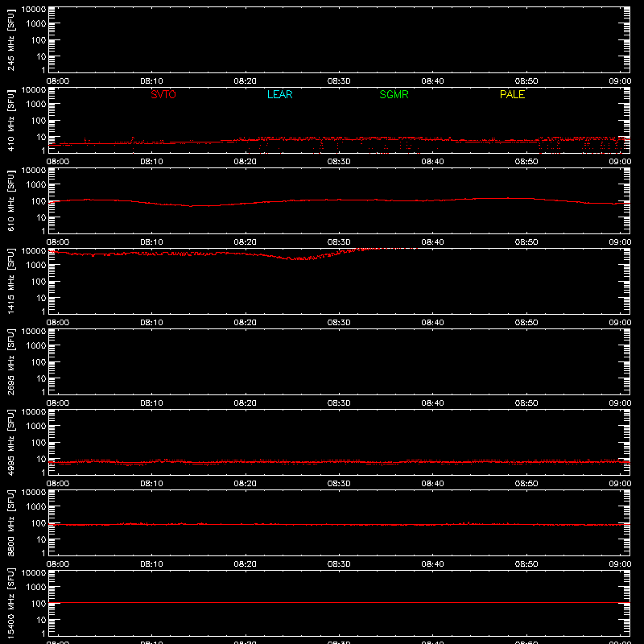Click 08:30 tick under 245 MHz panel
This screenshot has width=644, height=644.
coord(339,81)
